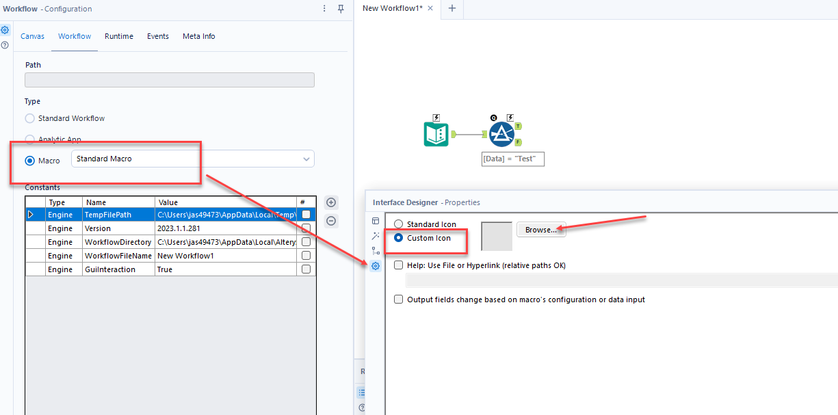Switch to the Canvas tab

[x=32, y=36]
